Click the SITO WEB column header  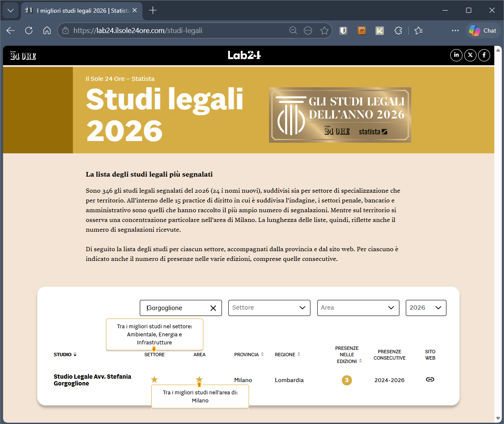[430, 355]
